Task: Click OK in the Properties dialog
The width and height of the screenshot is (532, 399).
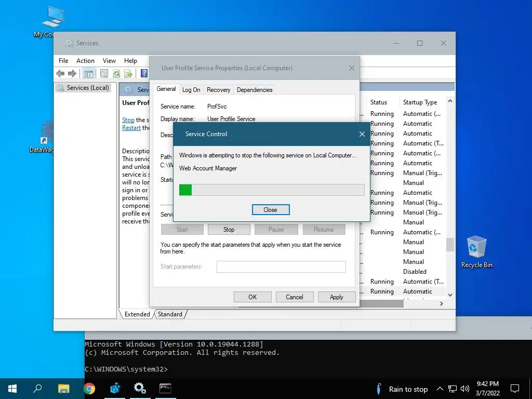Action: click(252, 297)
